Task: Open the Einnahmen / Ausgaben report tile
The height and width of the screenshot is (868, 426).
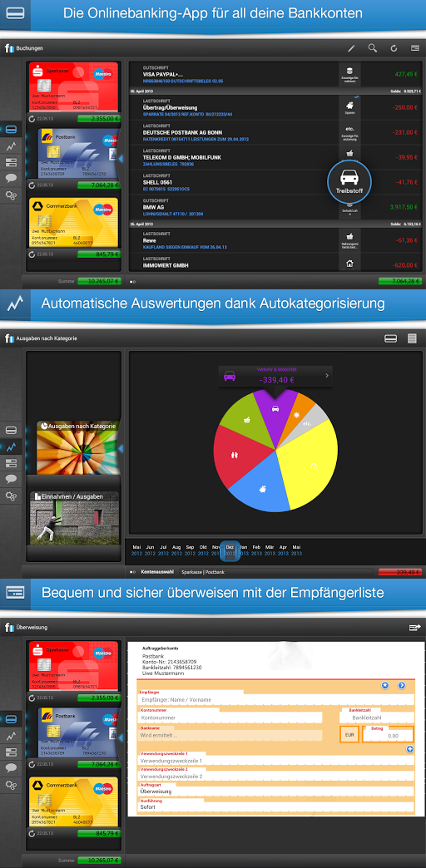Action: pos(74,518)
